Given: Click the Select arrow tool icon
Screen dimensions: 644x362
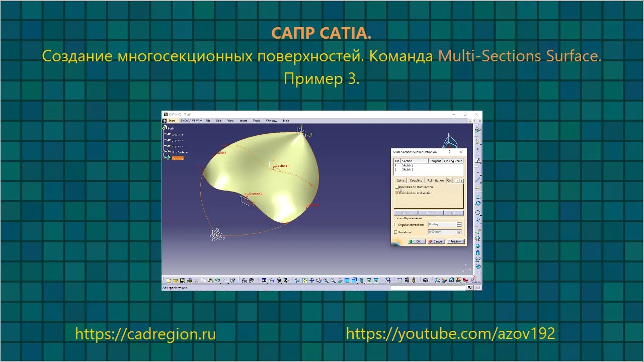Looking at the screenshot, I should 477,142.
